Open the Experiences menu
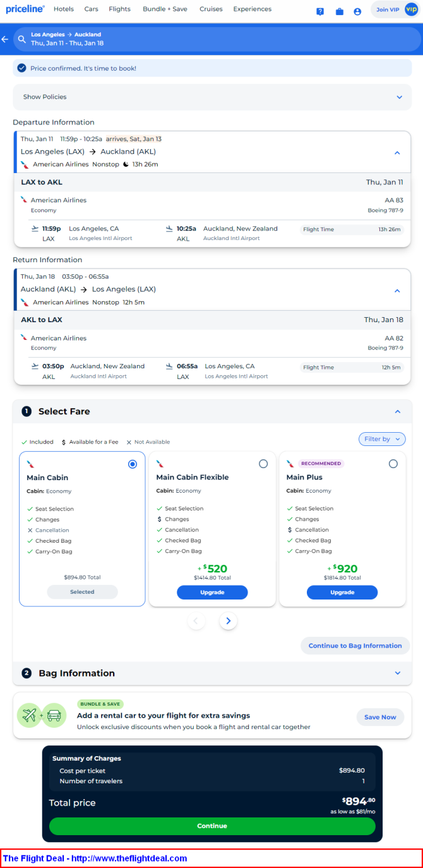 (x=253, y=9)
